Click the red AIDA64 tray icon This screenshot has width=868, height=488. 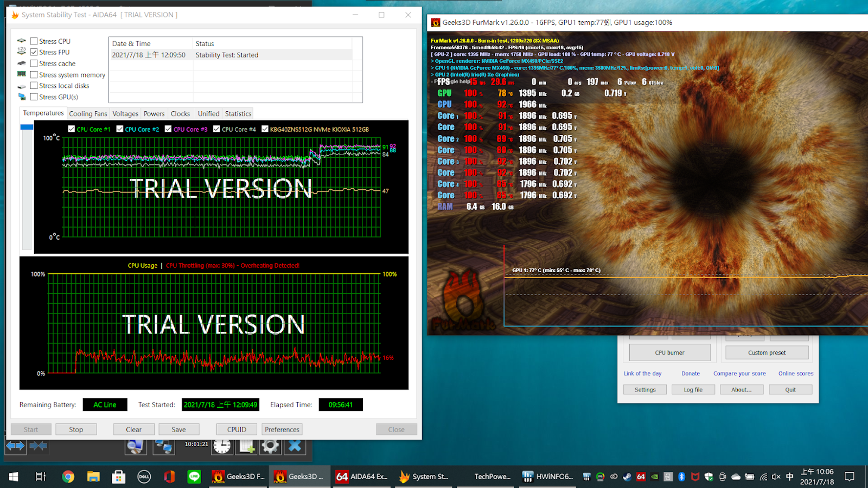click(641, 477)
